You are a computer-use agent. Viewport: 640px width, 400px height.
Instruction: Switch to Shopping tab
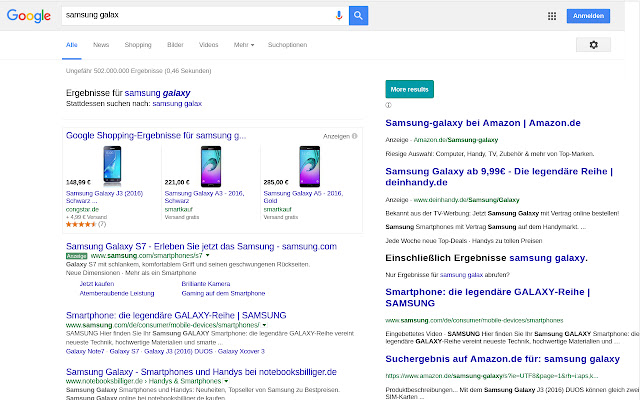138,45
